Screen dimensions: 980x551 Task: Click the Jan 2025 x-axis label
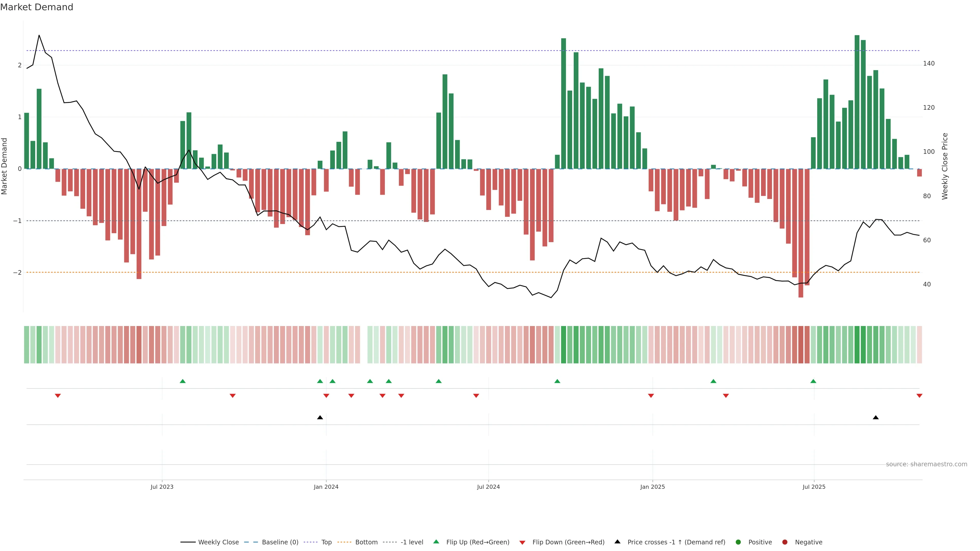[653, 487]
